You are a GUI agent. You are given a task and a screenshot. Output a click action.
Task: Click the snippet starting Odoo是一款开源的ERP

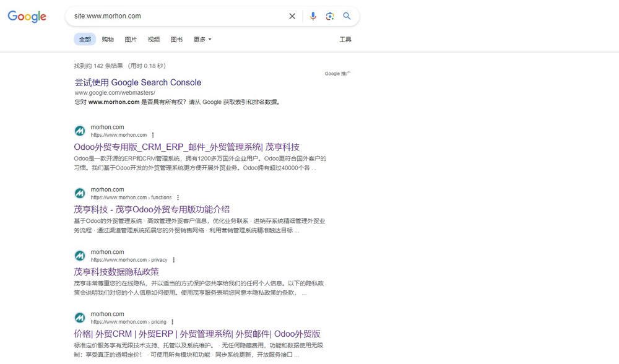click(200, 163)
